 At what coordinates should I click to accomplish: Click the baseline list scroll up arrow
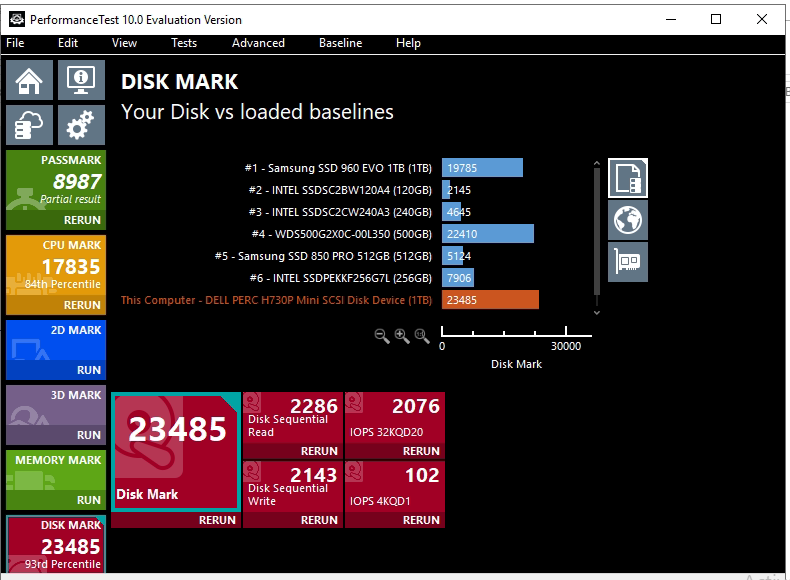click(597, 163)
